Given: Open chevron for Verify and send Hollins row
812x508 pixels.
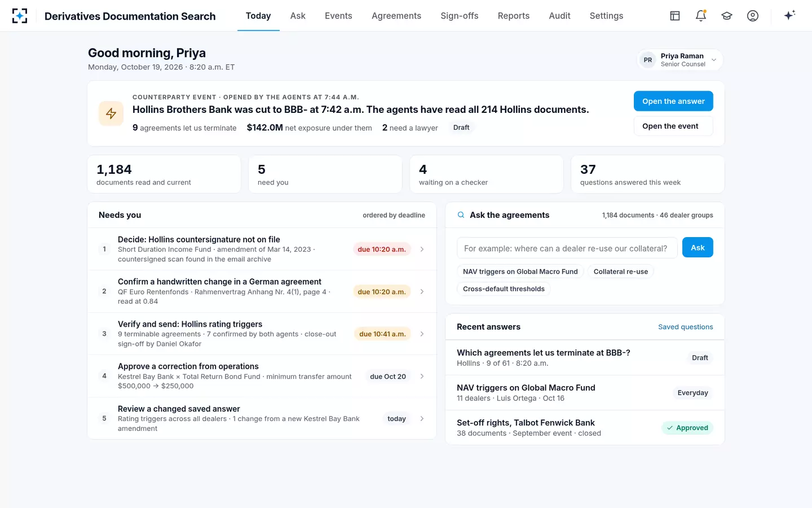Looking at the screenshot, I should pos(422,334).
